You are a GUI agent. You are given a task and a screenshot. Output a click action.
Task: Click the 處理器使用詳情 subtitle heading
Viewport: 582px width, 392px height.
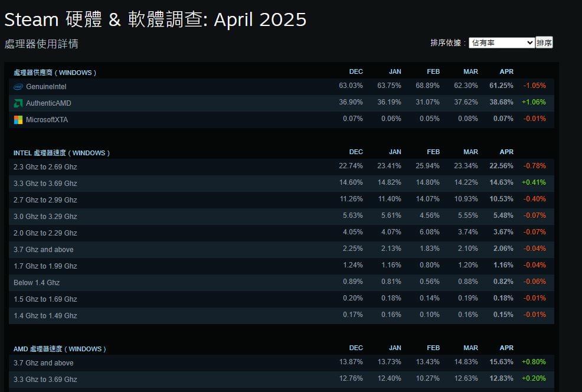click(41, 44)
